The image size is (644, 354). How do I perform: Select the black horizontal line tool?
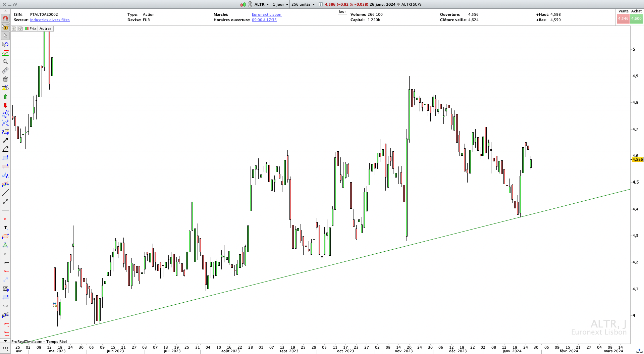(5, 210)
